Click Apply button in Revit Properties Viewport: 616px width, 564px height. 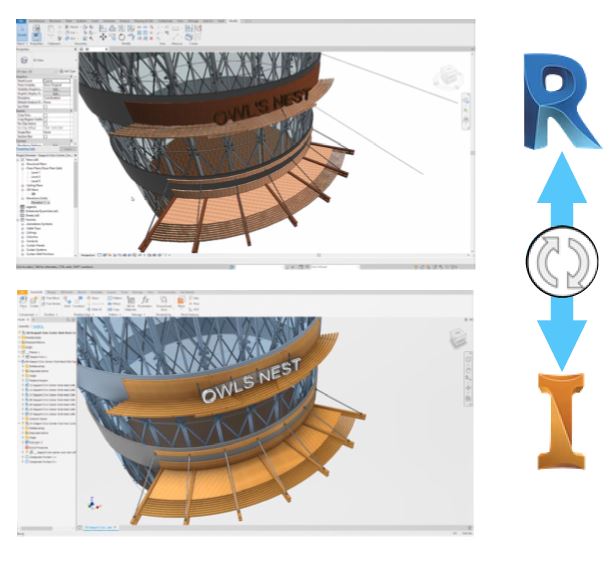coord(68,149)
